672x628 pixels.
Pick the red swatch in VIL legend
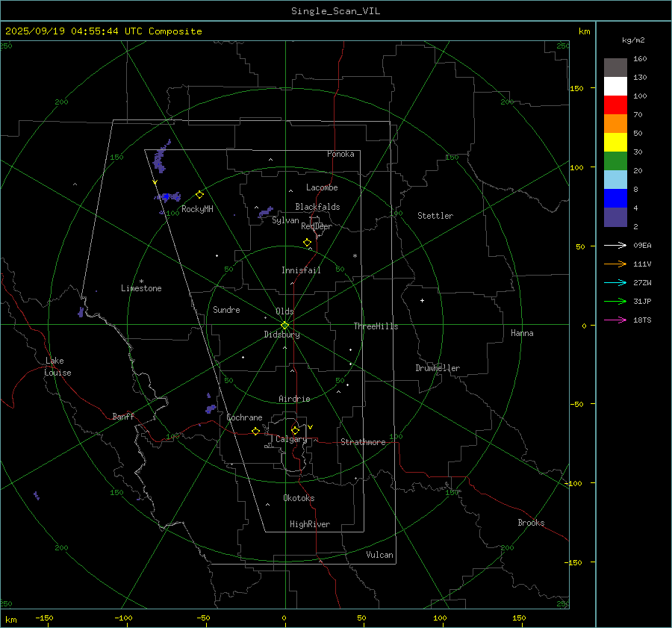(615, 105)
